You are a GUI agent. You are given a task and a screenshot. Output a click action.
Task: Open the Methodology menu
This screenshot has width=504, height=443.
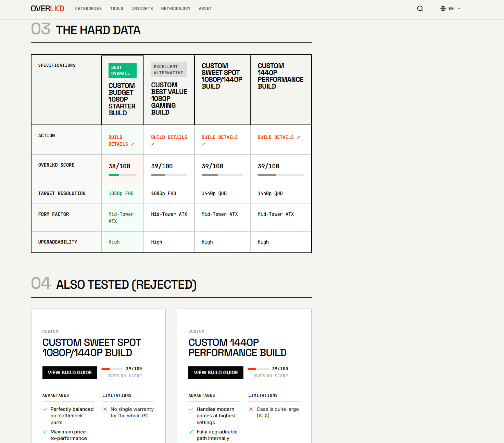tap(176, 9)
